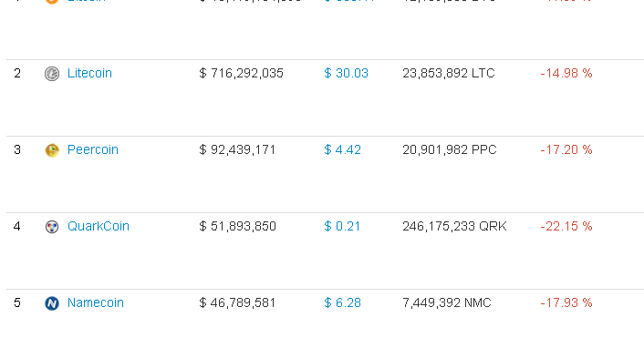The height and width of the screenshot is (338, 644).
Task: Select Namecoin supply 7,449,392 NMC
Action: (447, 302)
